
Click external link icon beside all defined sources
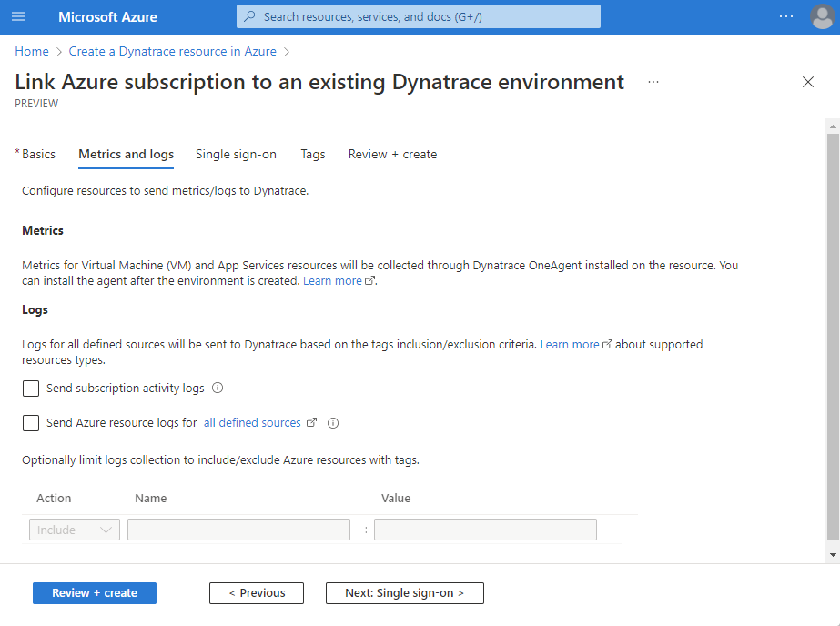tap(311, 422)
